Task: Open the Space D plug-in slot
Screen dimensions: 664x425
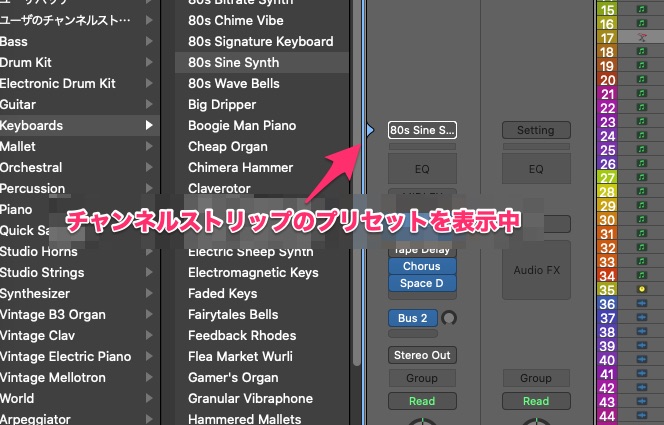Action: (422, 283)
